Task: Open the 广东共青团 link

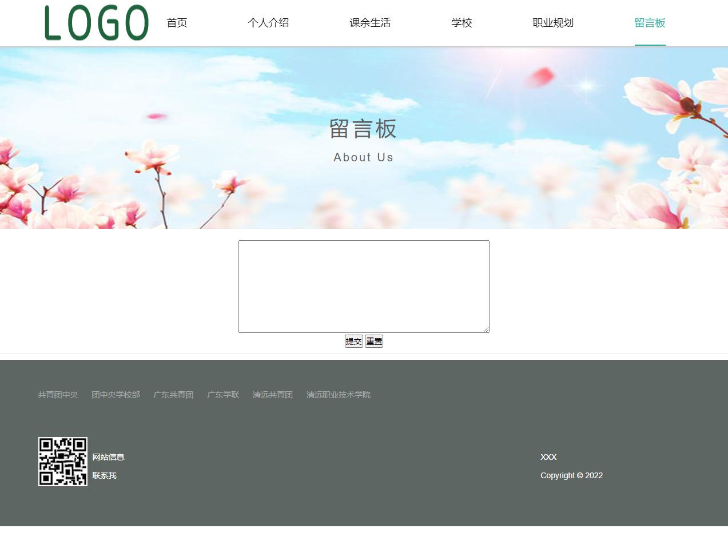Action: click(173, 395)
